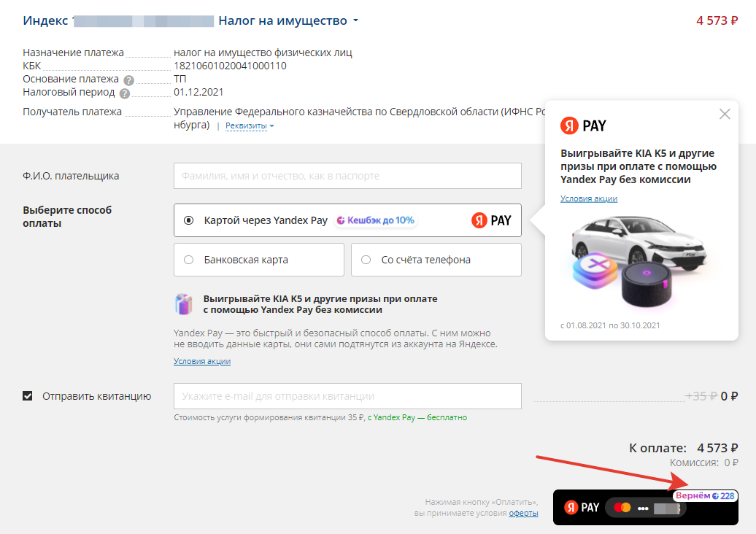This screenshot has height=534, width=756.
Task: Click Yandex Pay logo in promo popup
Action: pos(583,125)
